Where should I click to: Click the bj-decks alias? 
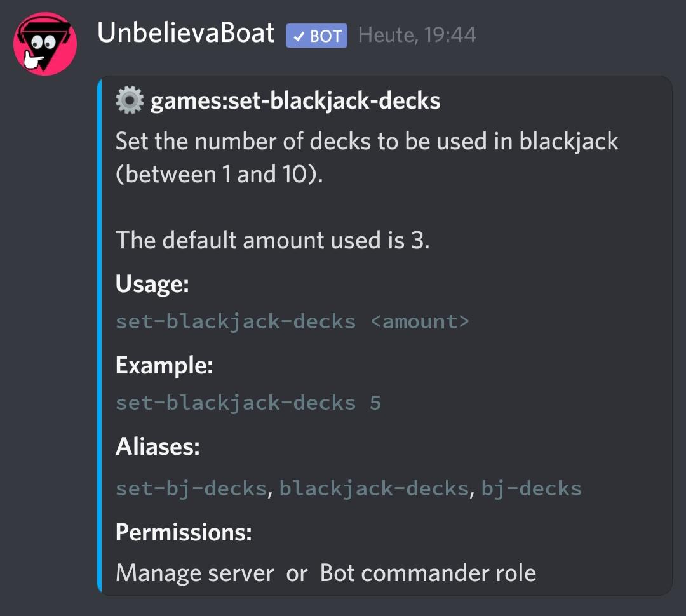[x=532, y=489]
